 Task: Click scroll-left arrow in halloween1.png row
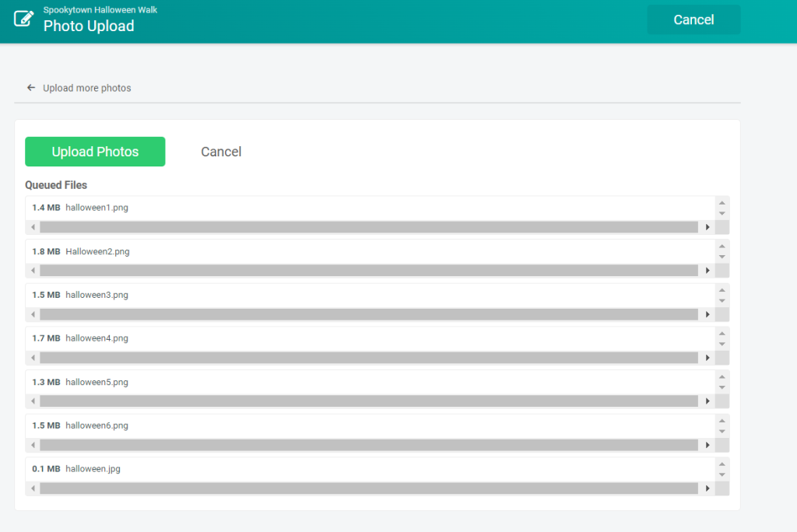tap(33, 227)
